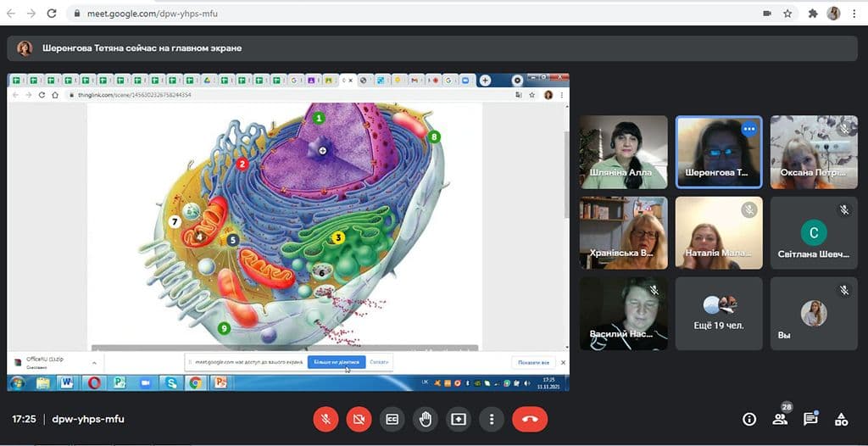868x446 pixels.
Task: Click the 'Сховати' hide link
Action: [x=379, y=362]
